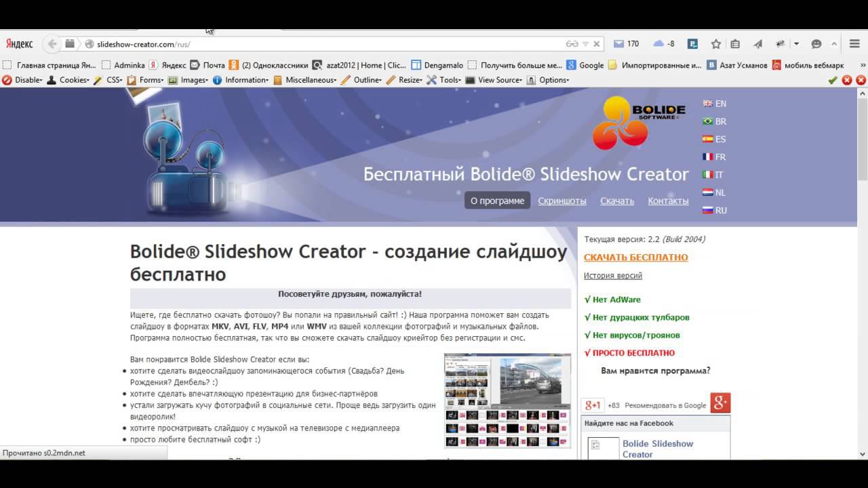The image size is (868, 488).
Task: Open the мобиль вебмарк bookmark
Action: point(808,66)
